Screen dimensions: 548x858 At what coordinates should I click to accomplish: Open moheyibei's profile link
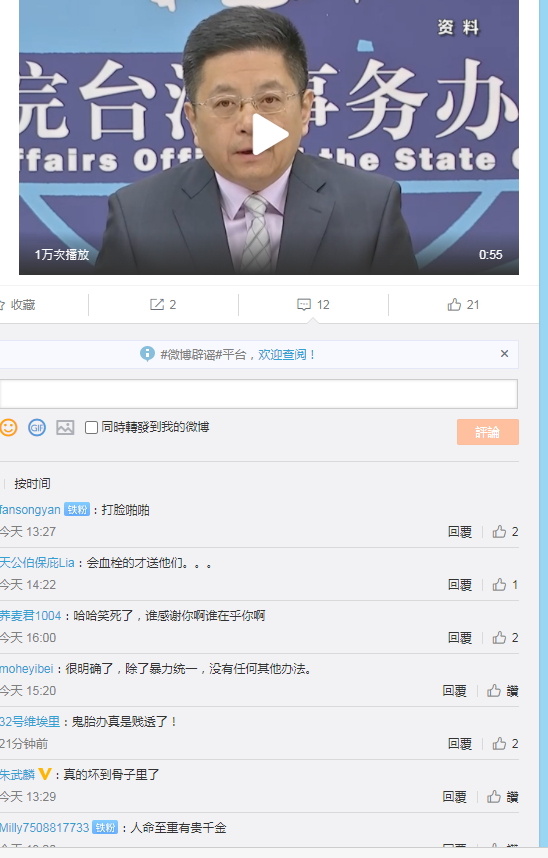coord(26,669)
